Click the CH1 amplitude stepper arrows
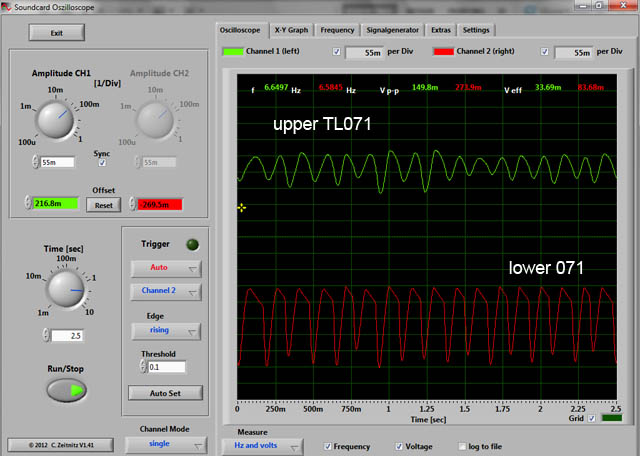 click(36, 161)
